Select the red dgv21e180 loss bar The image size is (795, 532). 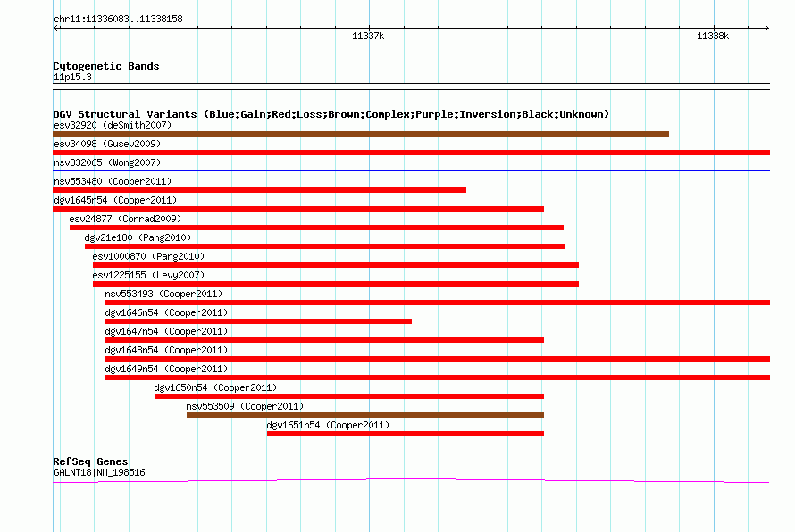point(325,246)
